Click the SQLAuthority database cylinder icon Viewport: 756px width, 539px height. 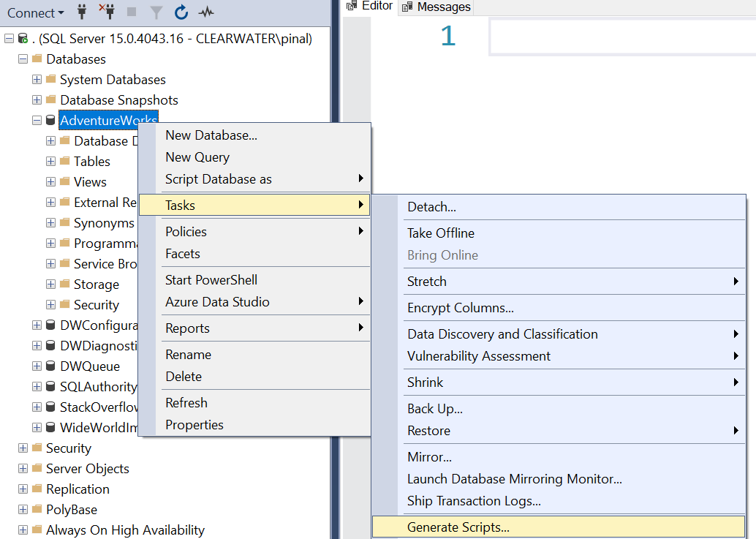coord(50,386)
